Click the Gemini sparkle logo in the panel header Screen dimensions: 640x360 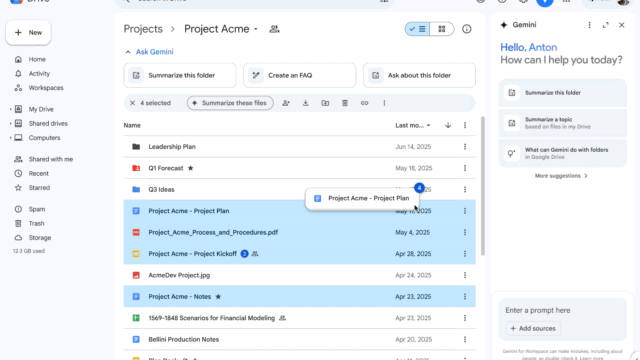point(504,25)
